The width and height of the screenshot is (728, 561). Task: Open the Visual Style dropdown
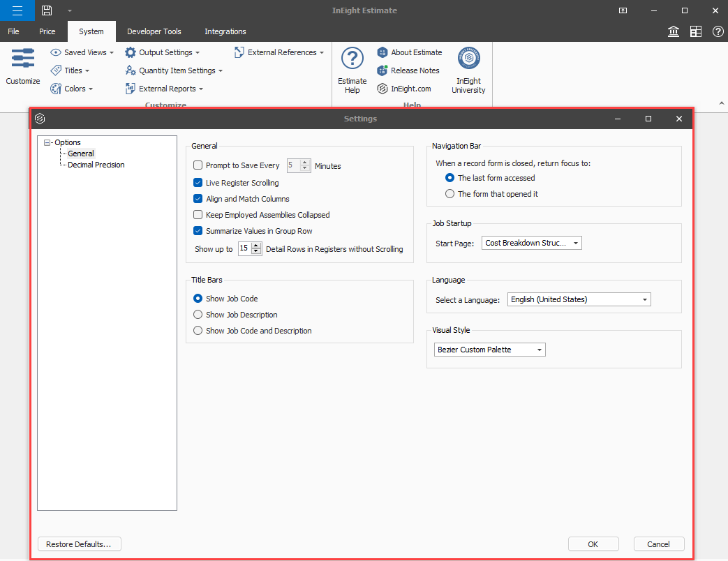click(490, 350)
